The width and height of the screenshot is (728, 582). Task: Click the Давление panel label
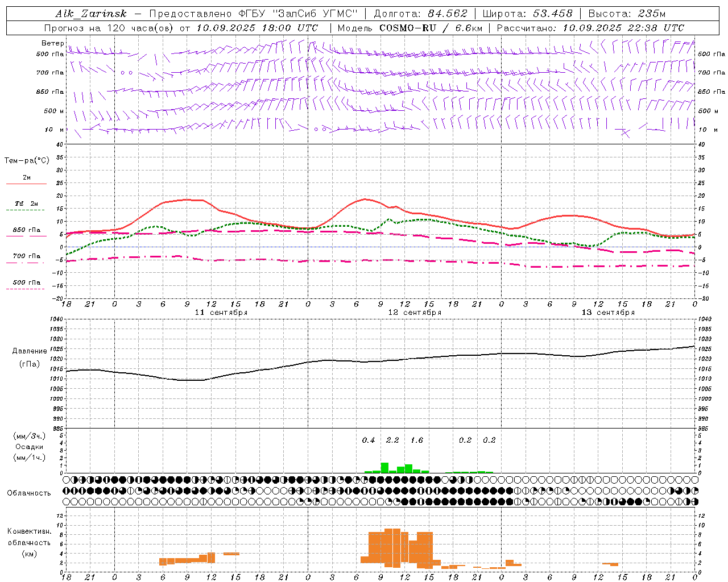coord(28,351)
